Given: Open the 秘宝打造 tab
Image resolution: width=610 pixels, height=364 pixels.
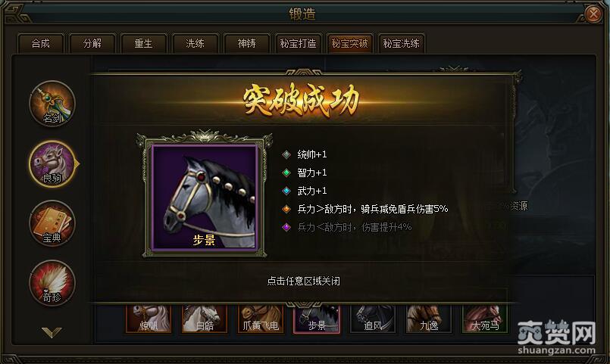Looking at the screenshot, I should pyautogui.click(x=298, y=43).
